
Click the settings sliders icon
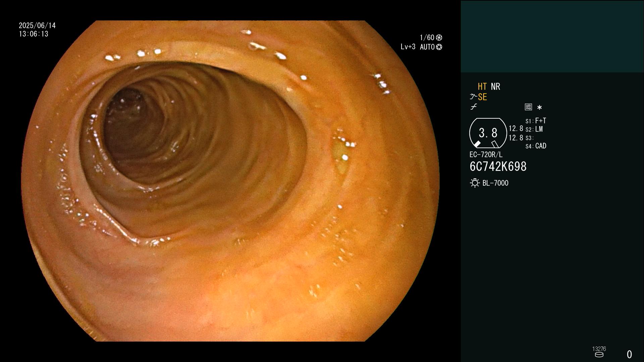click(x=528, y=107)
